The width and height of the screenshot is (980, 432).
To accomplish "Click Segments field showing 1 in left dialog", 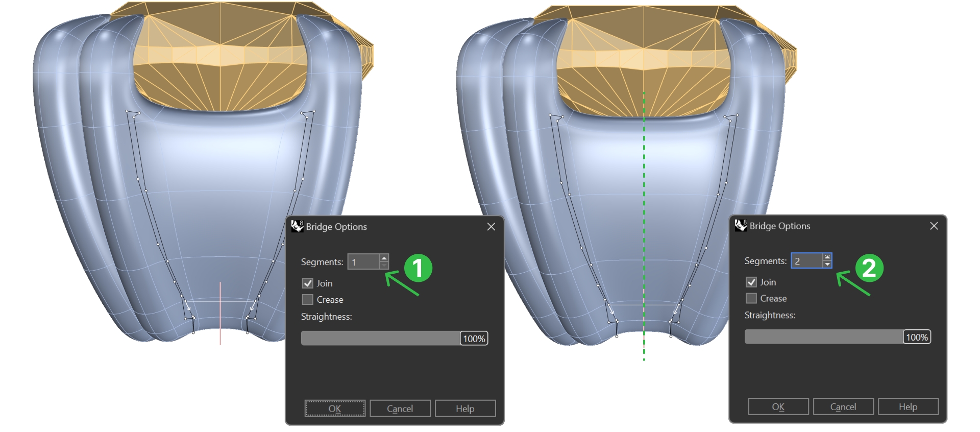I will click(363, 261).
